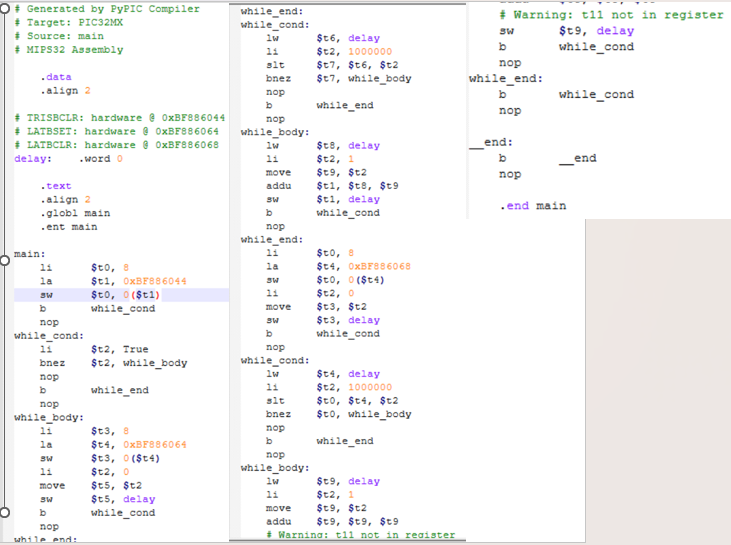Click the line 'sw $t5, delay'
731x545 pixels.
[x=97, y=499]
